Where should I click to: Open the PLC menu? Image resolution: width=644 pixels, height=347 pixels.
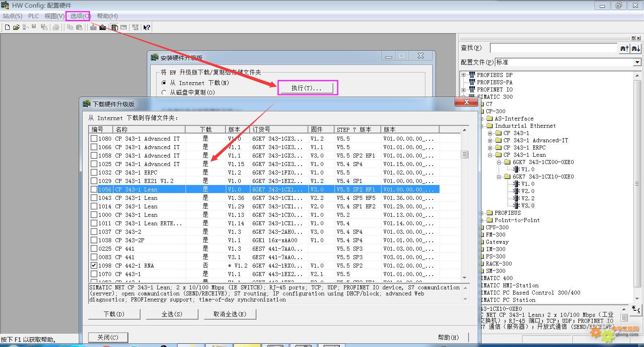pyautogui.click(x=33, y=16)
